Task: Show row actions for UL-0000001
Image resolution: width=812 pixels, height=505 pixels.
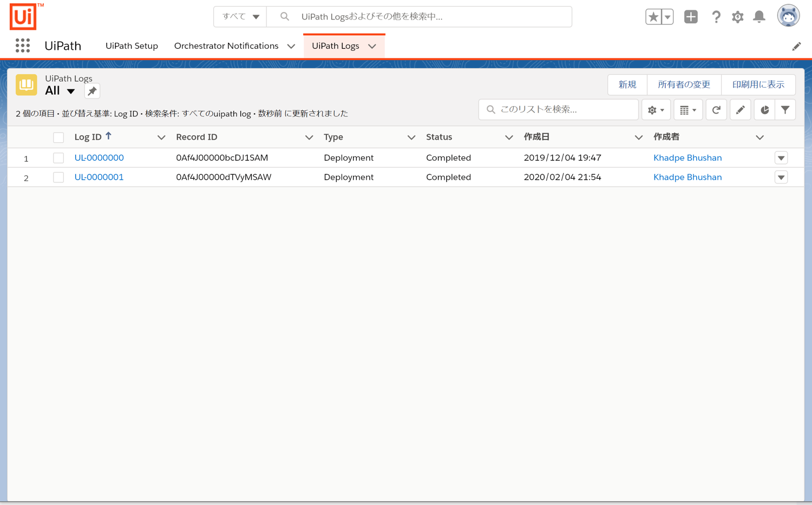Action: [x=781, y=178]
